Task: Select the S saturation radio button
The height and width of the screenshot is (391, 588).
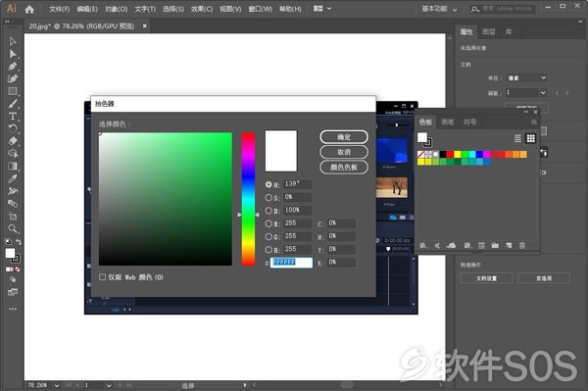Action: 269,197
